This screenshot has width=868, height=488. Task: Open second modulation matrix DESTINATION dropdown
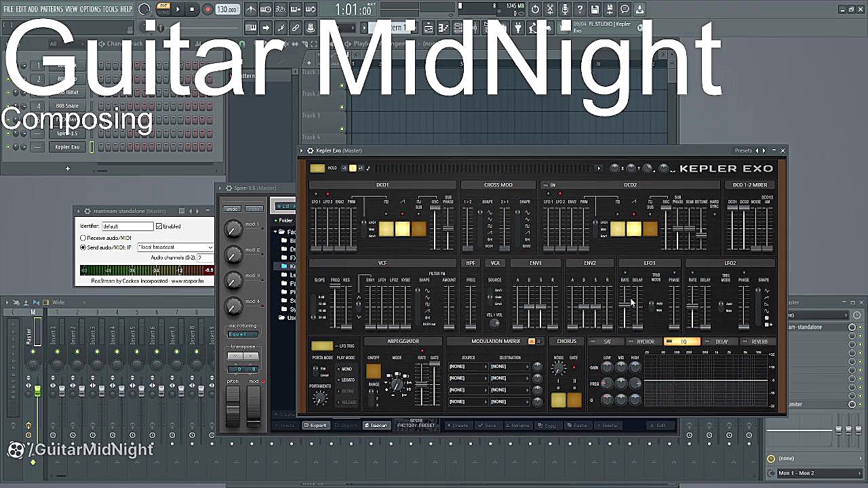point(509,378)
